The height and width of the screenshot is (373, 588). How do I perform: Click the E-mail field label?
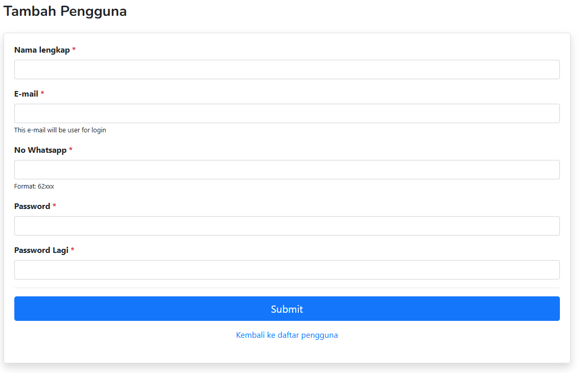26,94
